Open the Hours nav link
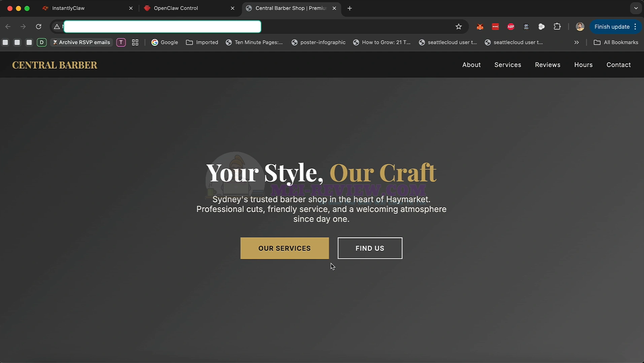This screenshot has width=644, height=363. tap(583, 65)
